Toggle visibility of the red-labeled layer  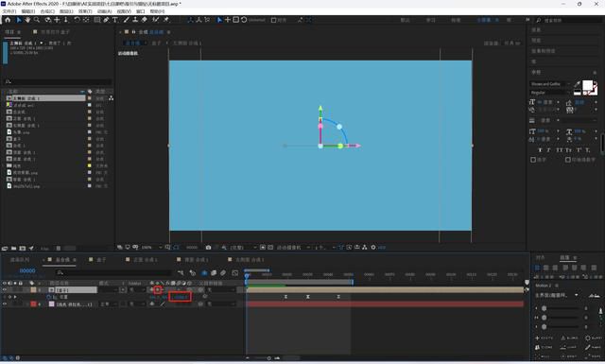(5, 304)
